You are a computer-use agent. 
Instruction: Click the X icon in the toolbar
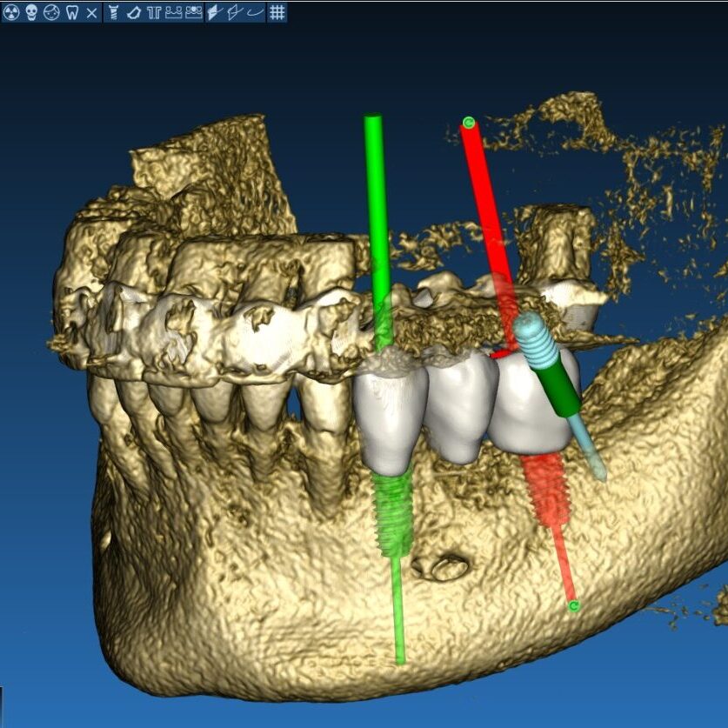click(x=92, y=13)
